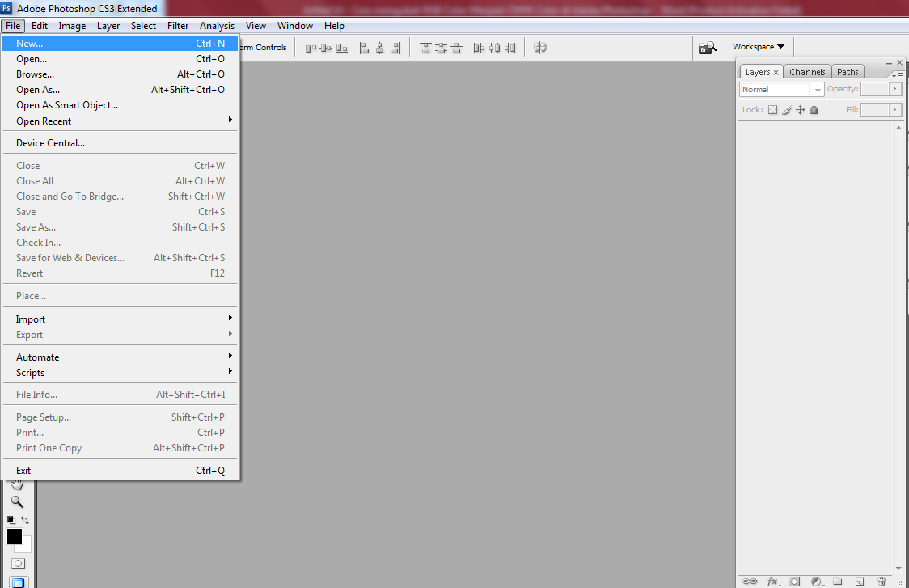909x588 pixels.
Task: Toggle lock position icon
Action: [x=800, y=110]
